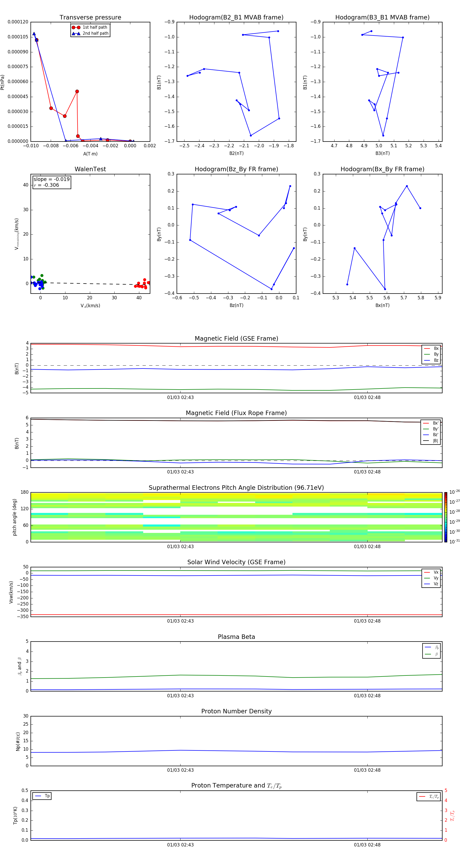Select the Bx legend entry in GSE panel
This screenshot has height=868, width=473.
431,349
